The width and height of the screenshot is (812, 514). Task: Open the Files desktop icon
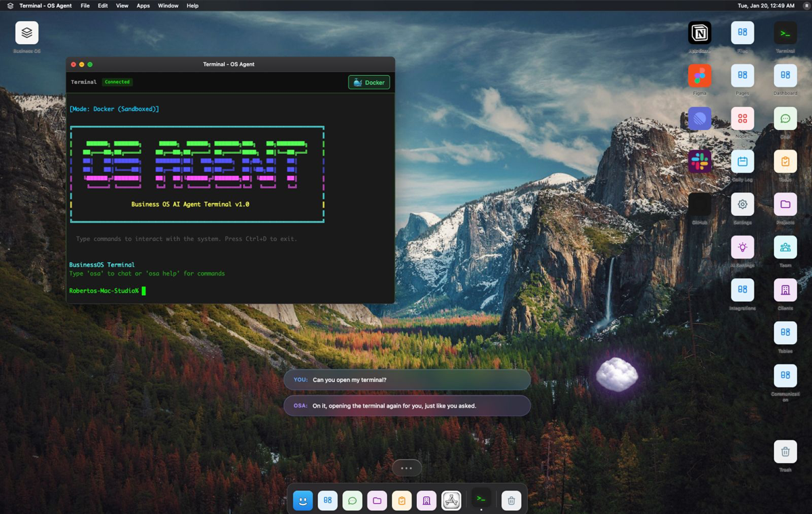point(742,33)
